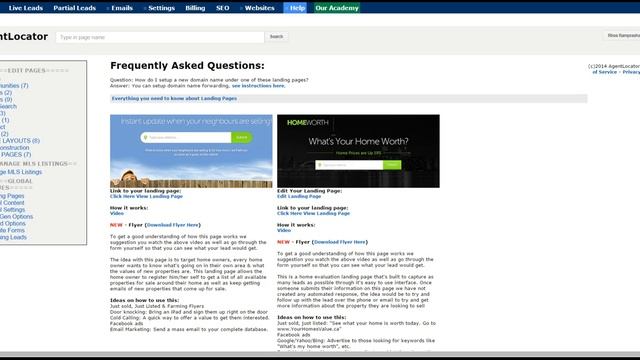
Task: Open 'Everything you need to know about Landing Pages'
Action: (174, 98)
